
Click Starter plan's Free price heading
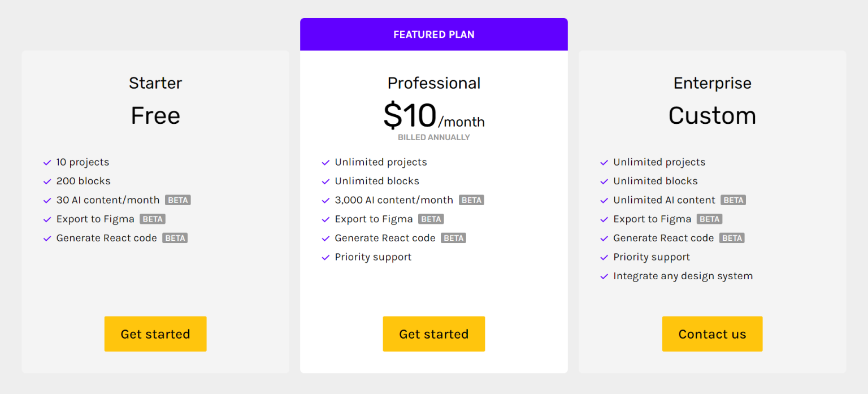(155, 116)
